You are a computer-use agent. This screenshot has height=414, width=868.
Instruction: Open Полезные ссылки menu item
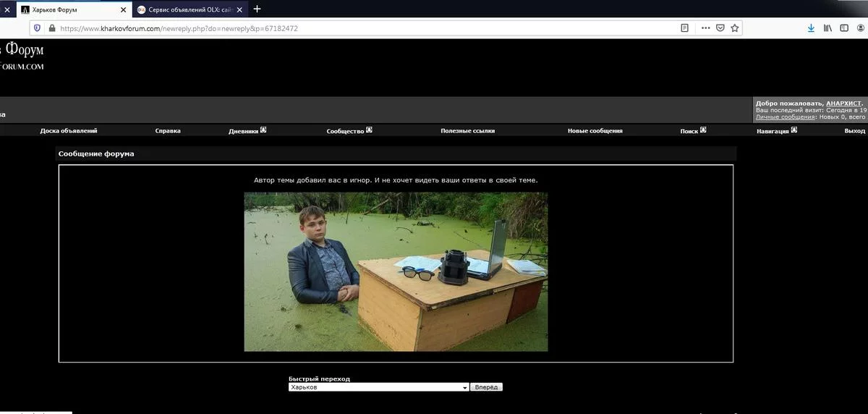tap(468, 131)
